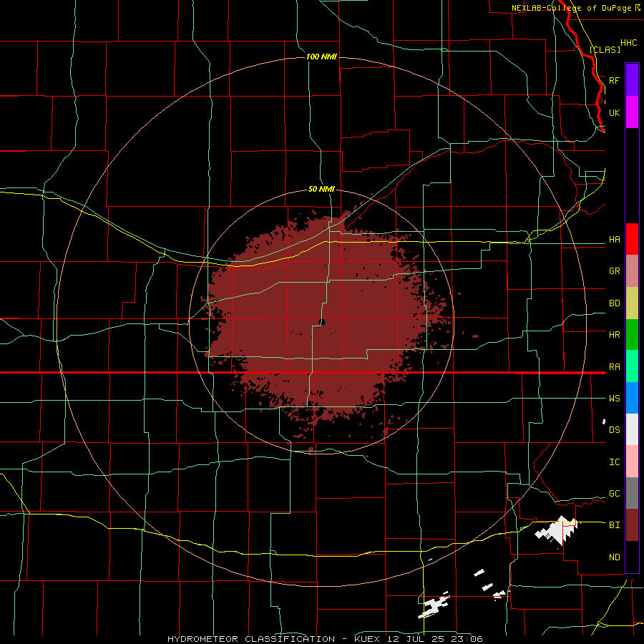Click the red HA legend color swatch
The image size is (644, 644).
click(x=632, y=239)
